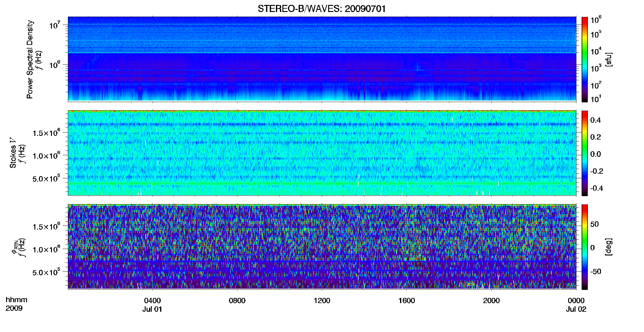This screenshot has height=332, width=644.
Task: Click the 0800 time axis tick label
Action: pyautogui.click(x=237, y=301)
